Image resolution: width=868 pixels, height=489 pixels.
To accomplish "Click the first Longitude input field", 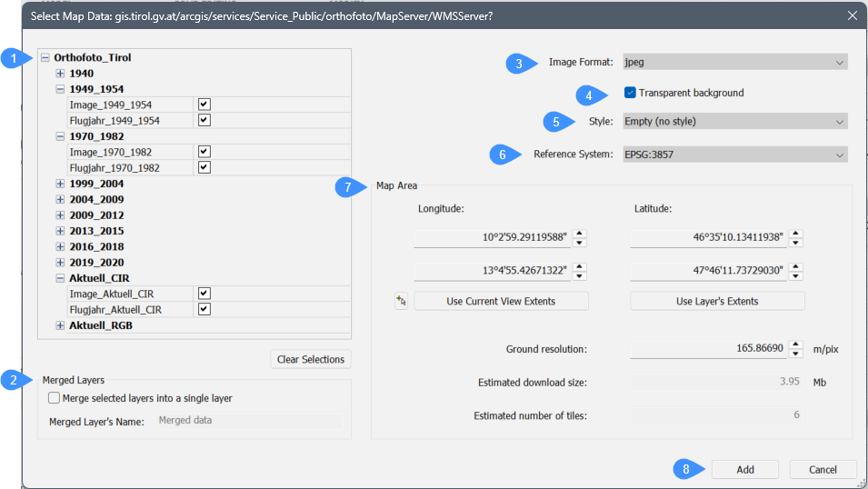I will (x=492, y=238).
